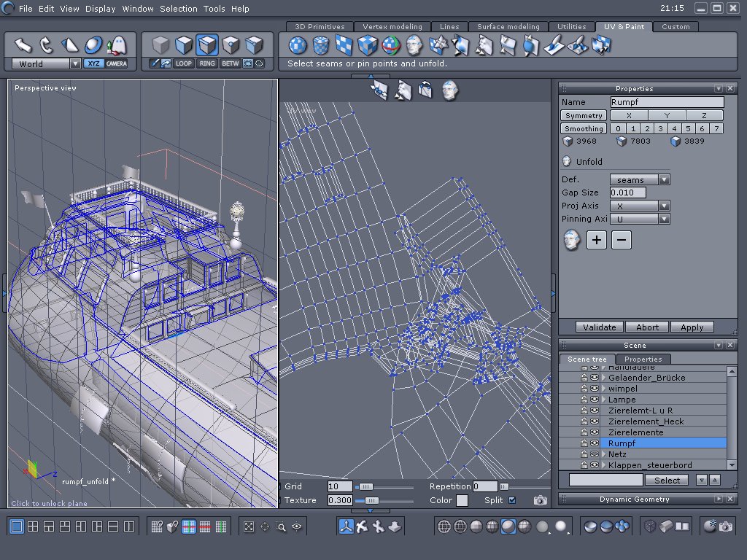This screenshot has width=747, height=560.
Task: Click the camera snapshot icon beside Split
Action: (540, 500)
